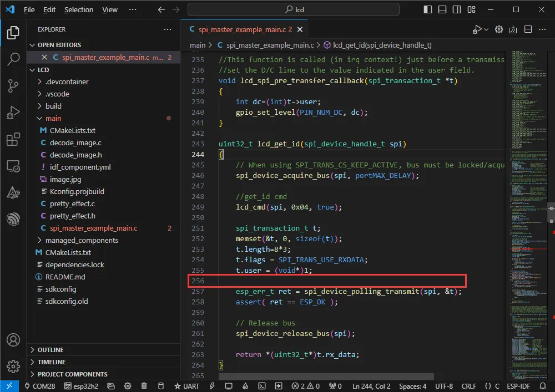Open idf_component.yml file
This screenshot has width=555, height=392.
point(104,167)
